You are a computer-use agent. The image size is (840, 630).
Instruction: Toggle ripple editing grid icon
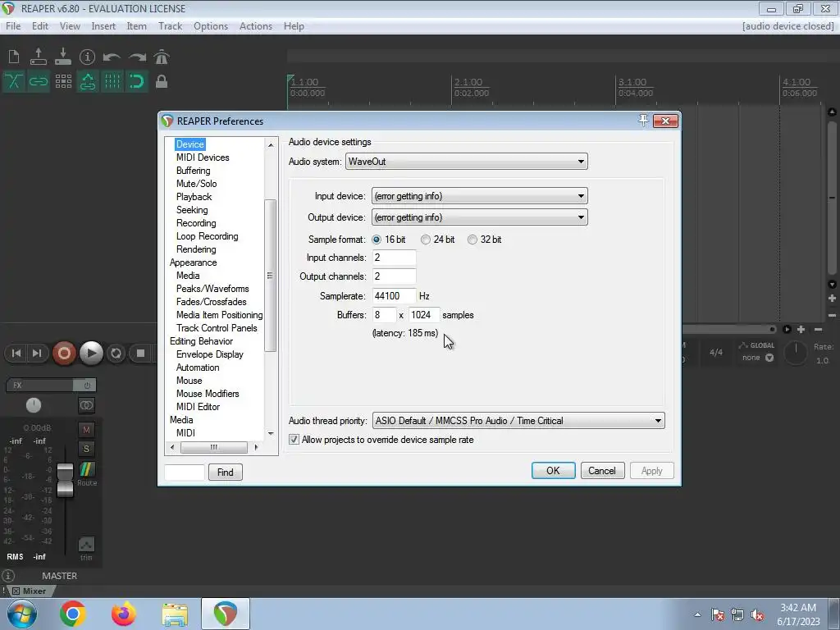pyautogui.click(x=63, y=81)
